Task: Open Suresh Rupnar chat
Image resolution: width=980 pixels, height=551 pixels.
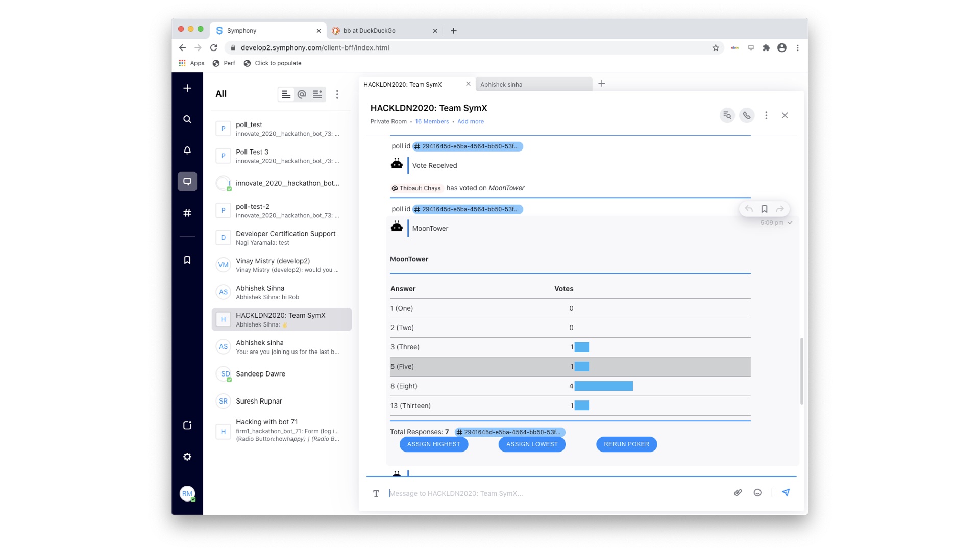Action: tap(282, 401)
